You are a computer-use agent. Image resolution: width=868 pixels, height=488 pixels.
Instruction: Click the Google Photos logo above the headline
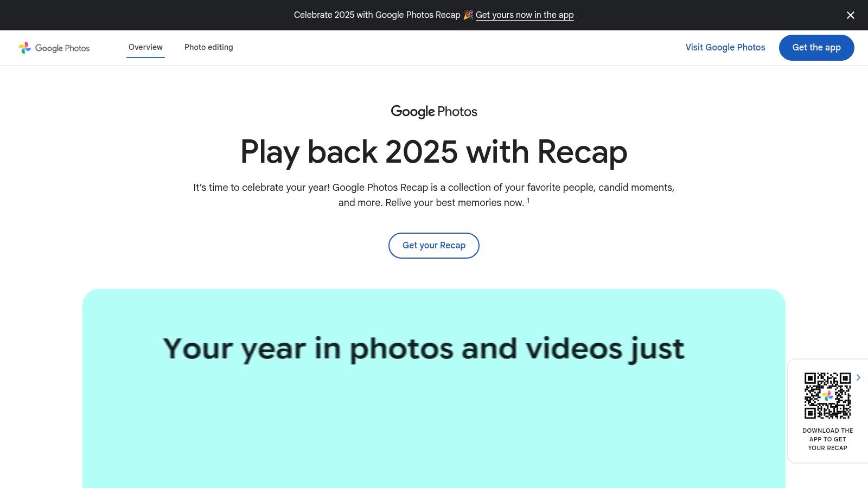(433, 112)
